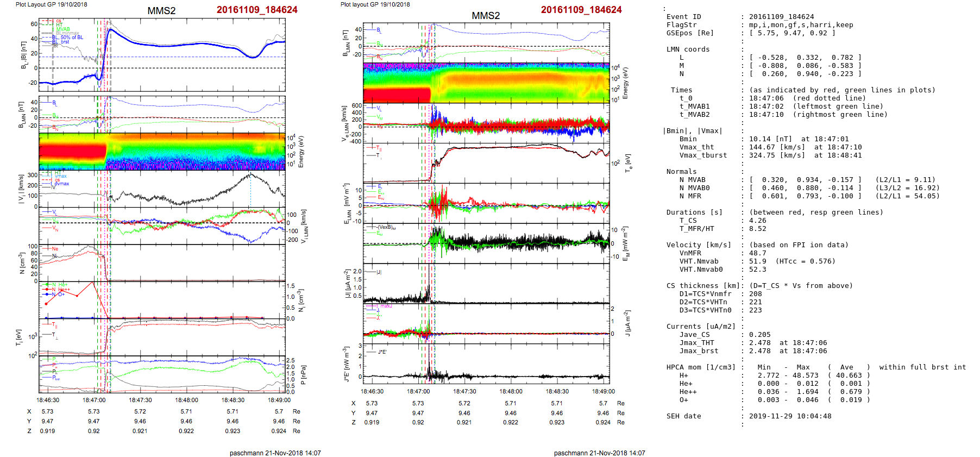Click the SEH date '2019-11-29 10:04:48'
Image resolution: width=980 pixels, height=457 pixels.
point(790,416)
